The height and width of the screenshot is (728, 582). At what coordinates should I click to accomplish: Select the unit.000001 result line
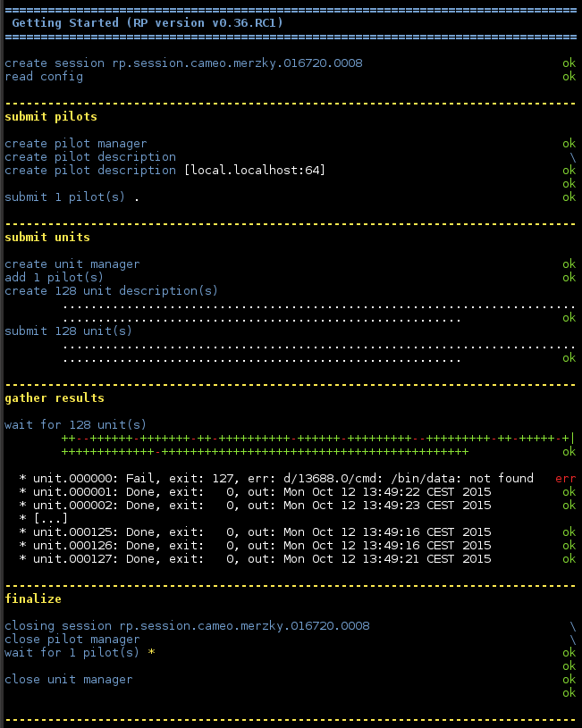[255, 491]
